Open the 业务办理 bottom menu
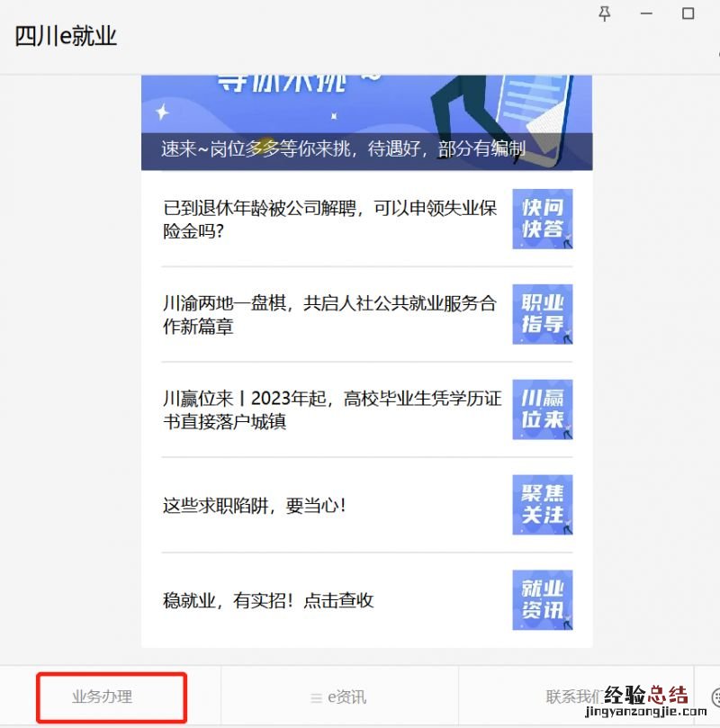Screen dimensions: 720x728 click(x=102, y=697)
